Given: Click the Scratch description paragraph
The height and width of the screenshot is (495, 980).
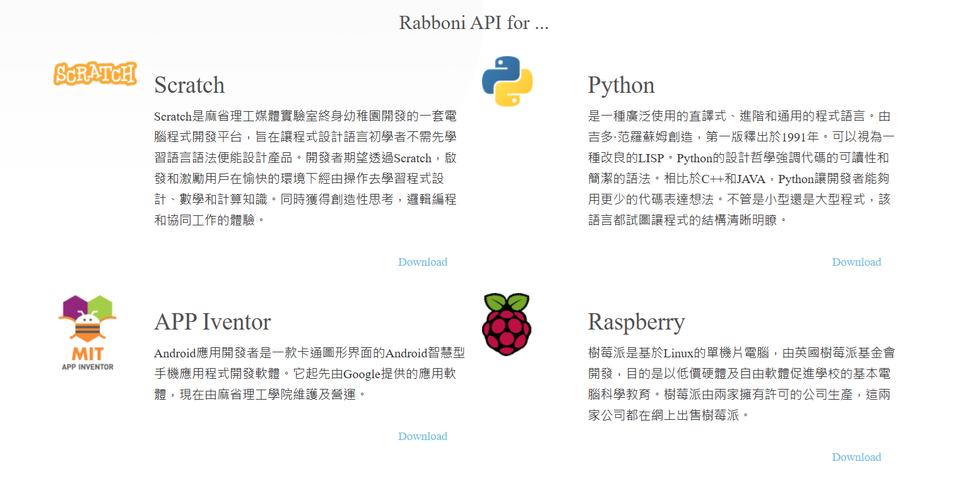Looking at the screenshot, I should point(305,168).
